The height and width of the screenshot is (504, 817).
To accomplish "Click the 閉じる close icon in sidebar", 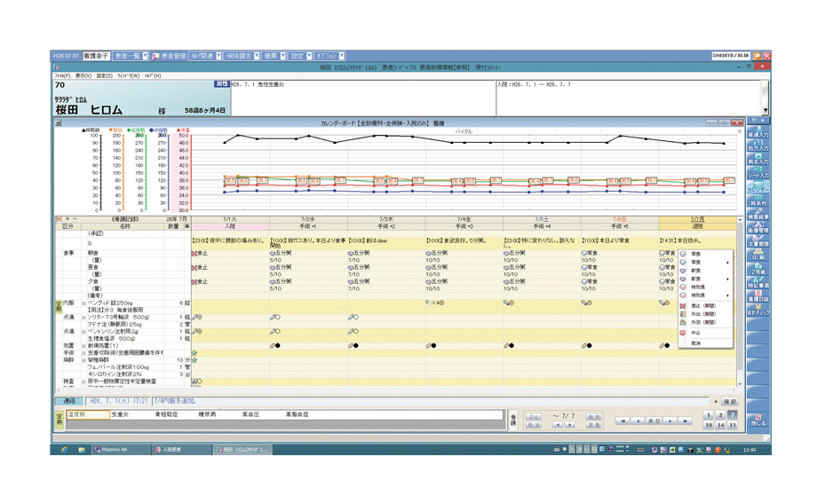I will pyautogui.click(x=758, y=421).
